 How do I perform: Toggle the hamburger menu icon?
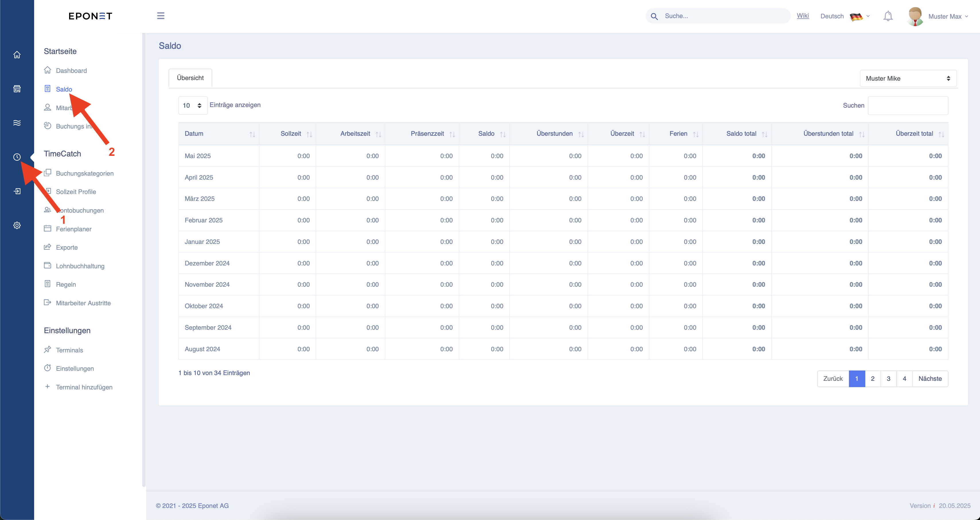coord(161,15)
